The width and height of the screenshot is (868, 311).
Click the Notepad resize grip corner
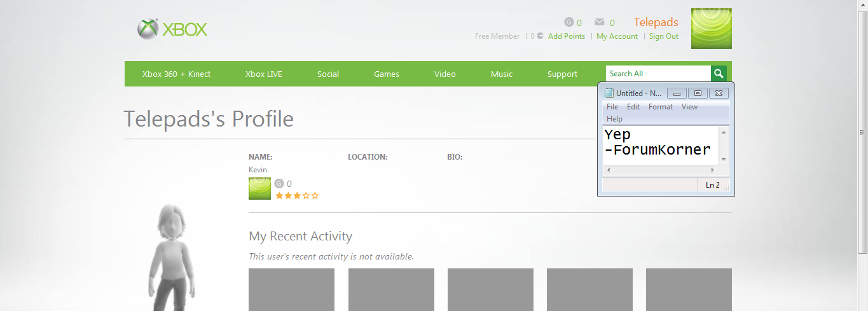click(726, 188)
